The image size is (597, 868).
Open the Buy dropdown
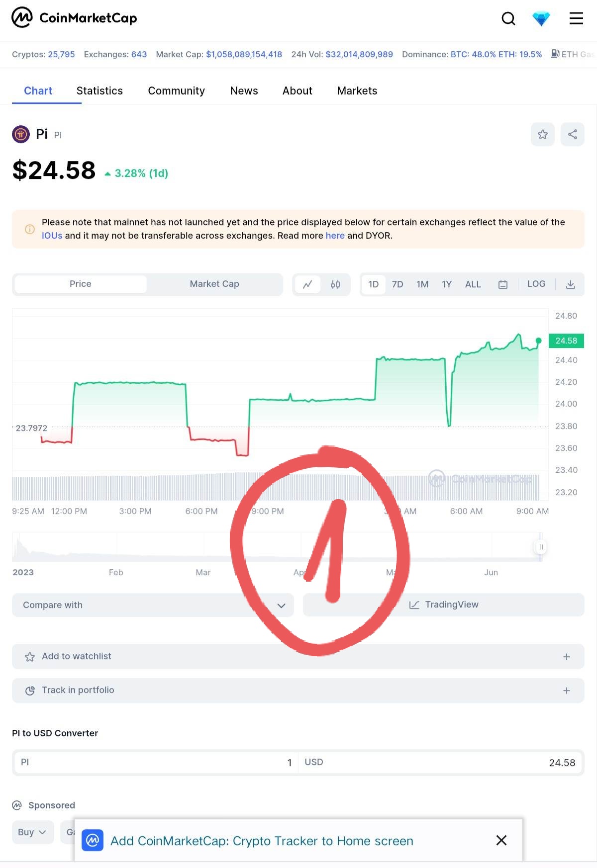32,832
